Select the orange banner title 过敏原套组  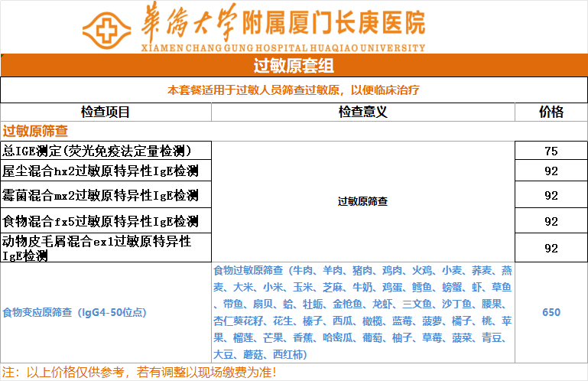click(x=294, y=66)
